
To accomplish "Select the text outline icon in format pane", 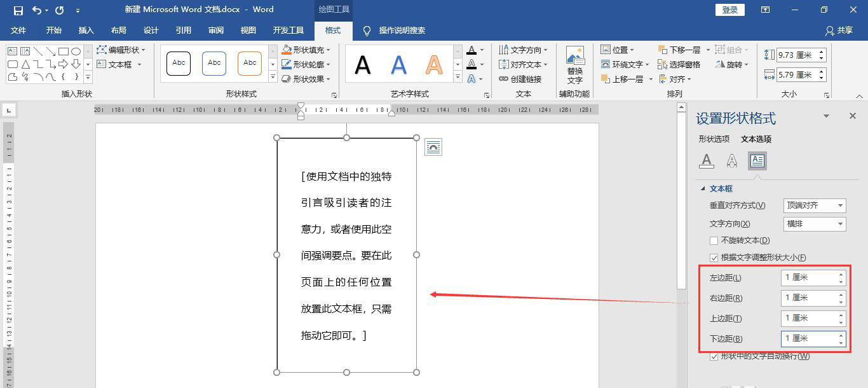I will [731, 161].
